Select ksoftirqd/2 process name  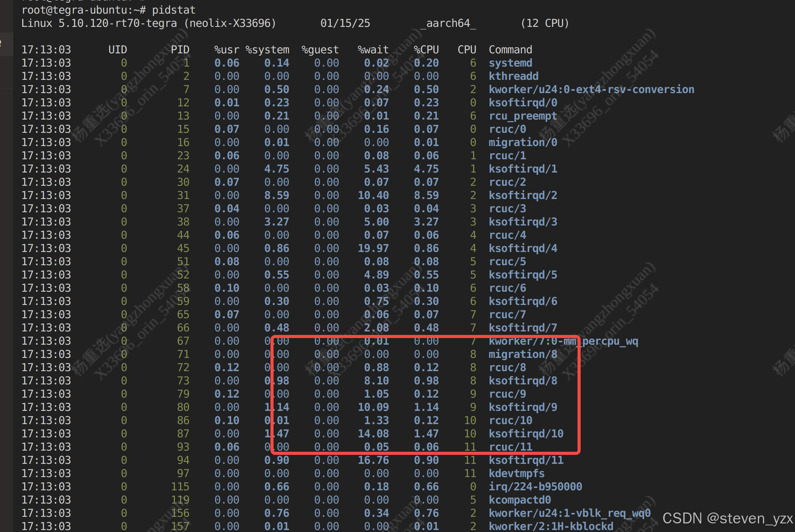coord(523,196)
